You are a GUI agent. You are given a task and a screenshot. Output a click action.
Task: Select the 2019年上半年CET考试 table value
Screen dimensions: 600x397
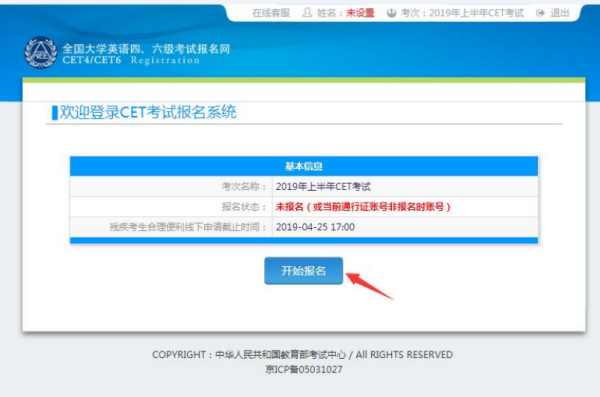coord(323,186)
